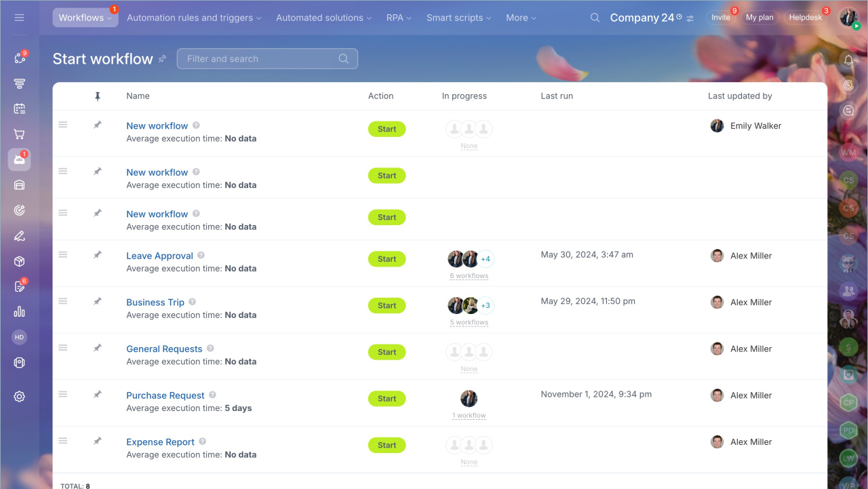
Task: Start the General Requests workflow
Action: point(387,352)
